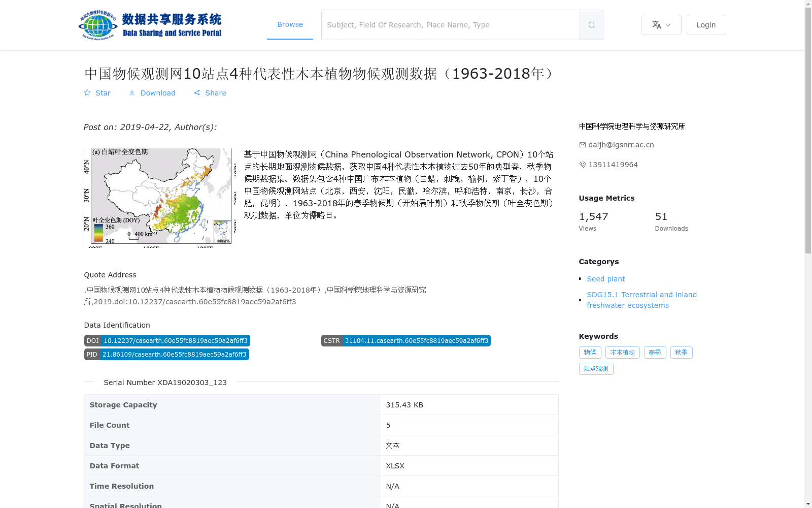Click the 51 downloads count
The image size is (812, 508).
(661, 216)
